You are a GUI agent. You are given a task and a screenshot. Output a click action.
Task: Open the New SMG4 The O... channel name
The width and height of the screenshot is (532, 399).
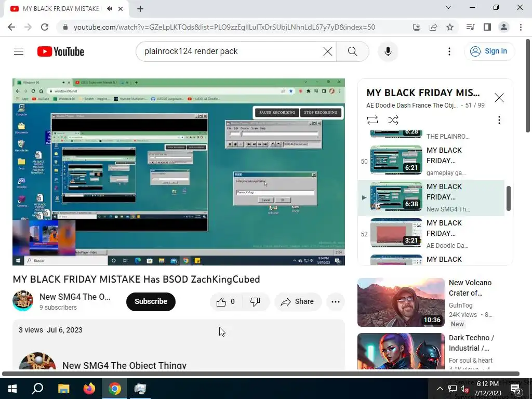pyautogui.click(x=75, y=297)
